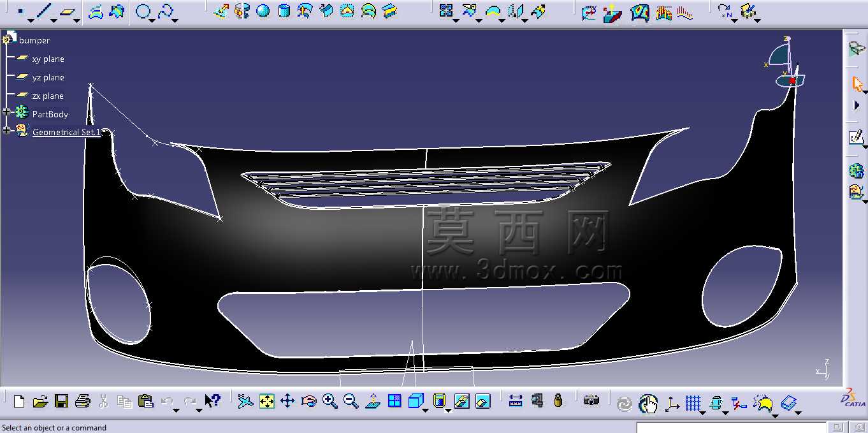Select the Revolve surface tool
This screenshot has height=433, width=868.
[x=242, y=11]
